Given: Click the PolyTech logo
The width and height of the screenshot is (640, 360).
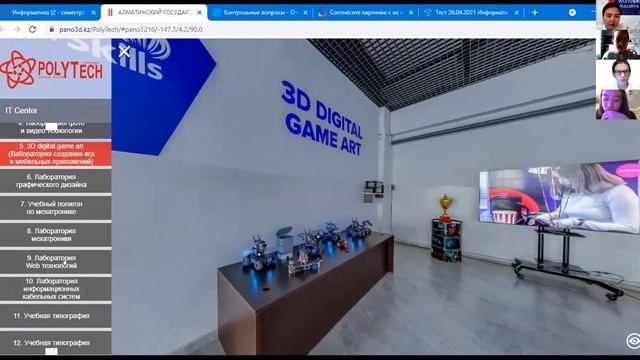Looking at the screenshot, I should (51, 69).
